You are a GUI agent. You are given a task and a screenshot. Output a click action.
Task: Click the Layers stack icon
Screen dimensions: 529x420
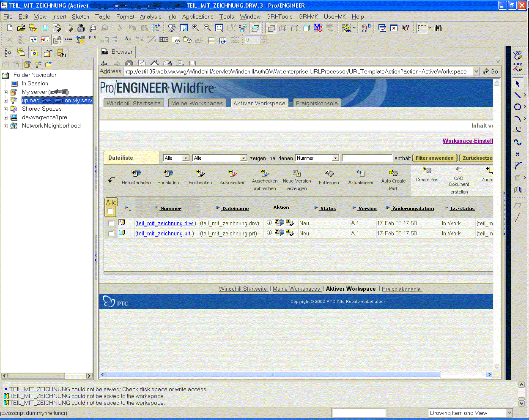point(255,28)
